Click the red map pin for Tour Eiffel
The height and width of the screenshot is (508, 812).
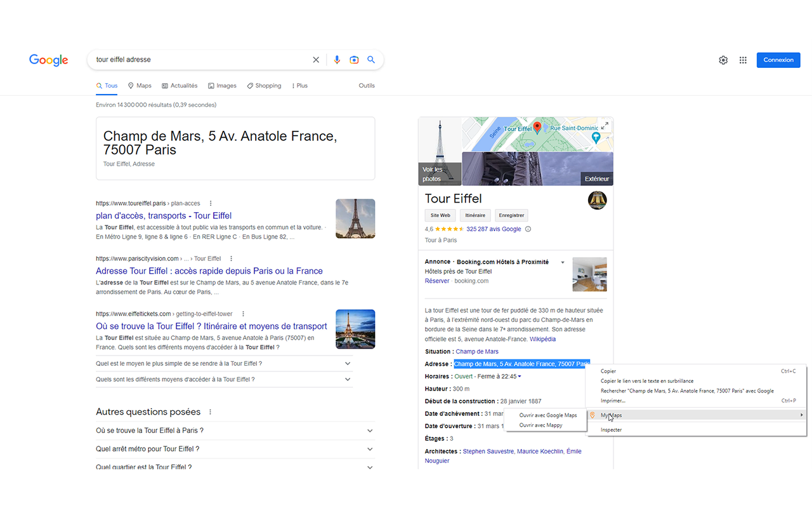[537, 128]
